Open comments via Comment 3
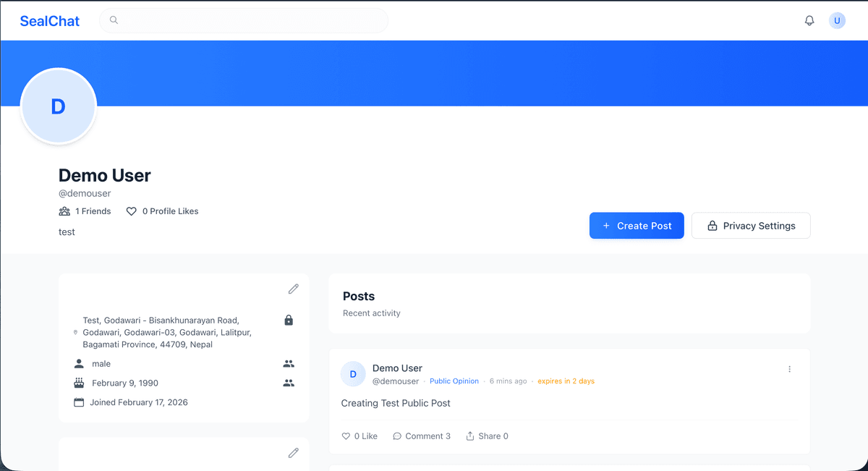The width and height of the screenshot is (868, 471). click(x=422, y=436)
